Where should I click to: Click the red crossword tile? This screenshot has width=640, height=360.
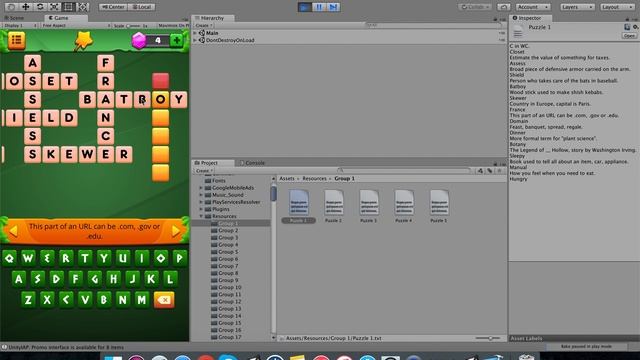pyautogui.click(x=160, y=81)
